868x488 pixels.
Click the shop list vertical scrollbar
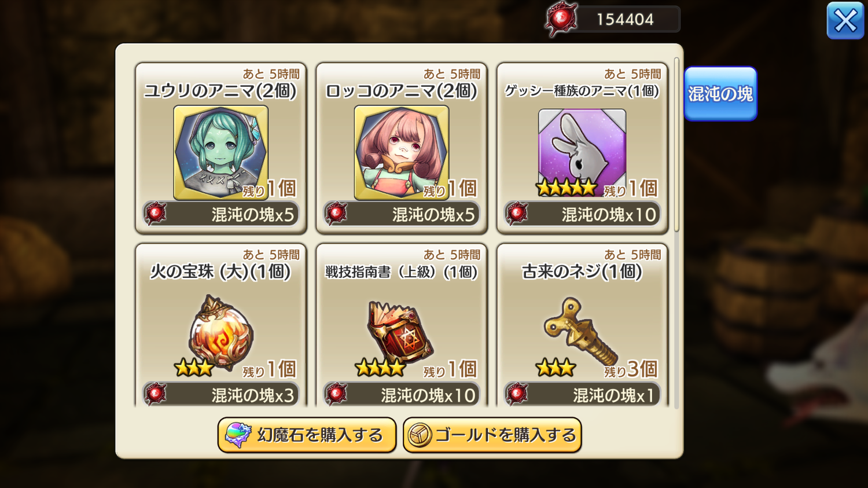click(676, 145)
